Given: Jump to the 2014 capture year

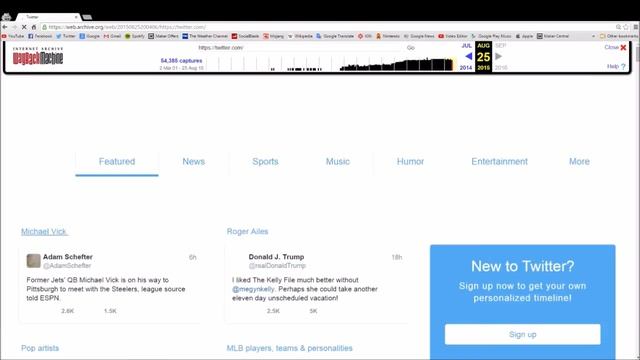Looking at the screenshot, I should coord(466,68).
